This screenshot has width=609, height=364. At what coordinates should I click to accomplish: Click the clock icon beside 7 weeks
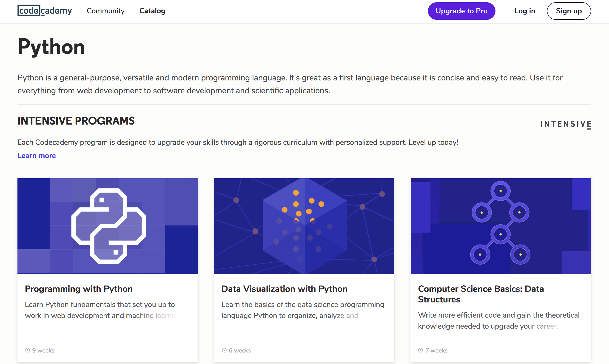421,350
